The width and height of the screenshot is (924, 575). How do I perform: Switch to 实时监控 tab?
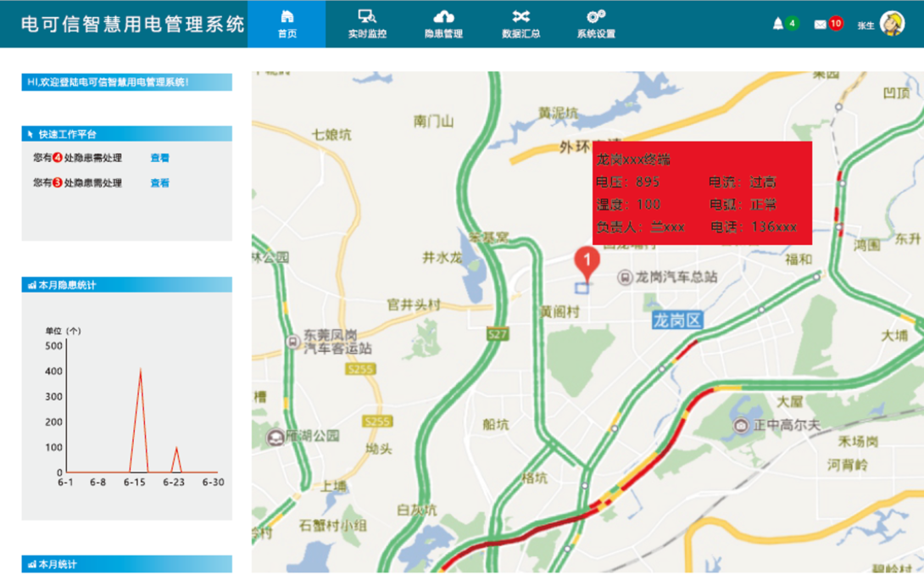coord(366,24)
